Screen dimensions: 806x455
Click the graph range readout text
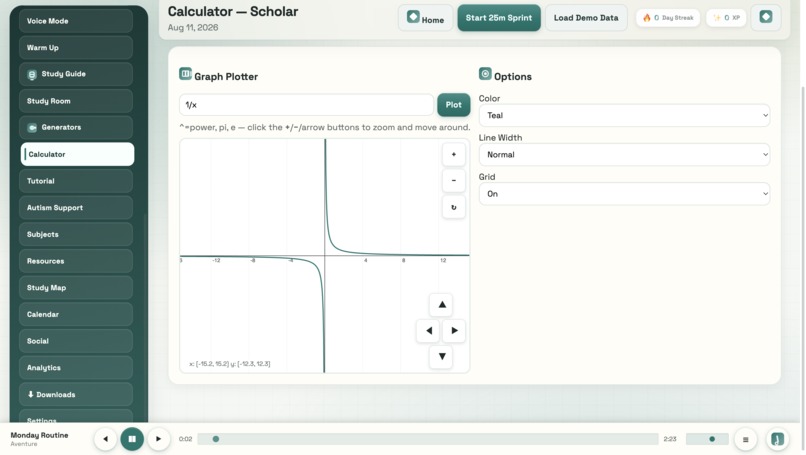(230, 363)
